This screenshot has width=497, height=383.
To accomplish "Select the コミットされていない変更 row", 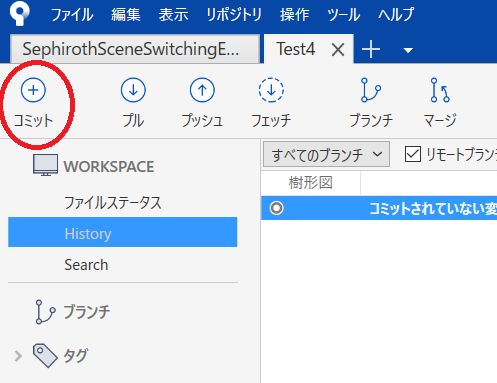I will pyautogui.click(x=379, y=208).
